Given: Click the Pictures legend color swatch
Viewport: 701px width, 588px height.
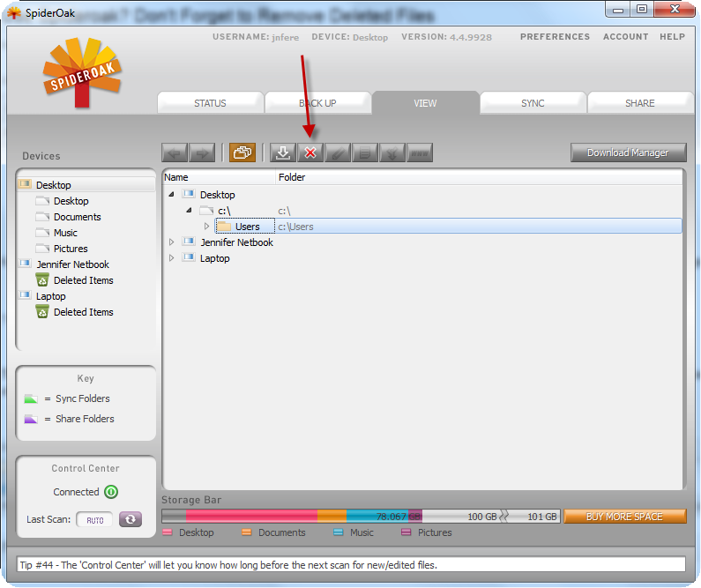Looking at the screenshot, I should coord(406,532).
